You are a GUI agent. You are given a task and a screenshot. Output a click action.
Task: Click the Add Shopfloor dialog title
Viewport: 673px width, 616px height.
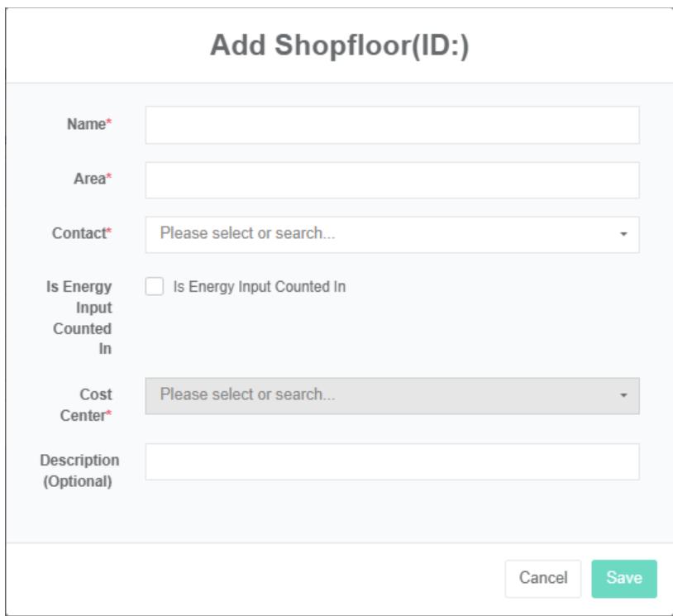[x=339, y=45]
